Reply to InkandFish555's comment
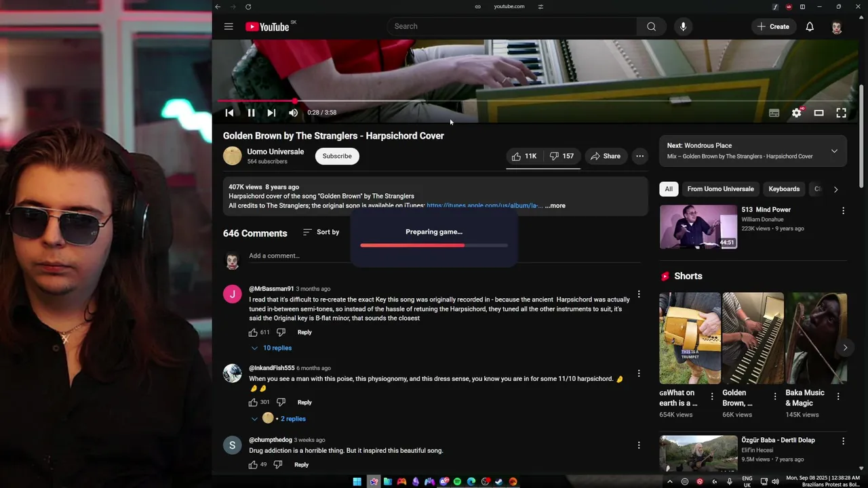The image size is (868, 488). [x=304, y=403]
